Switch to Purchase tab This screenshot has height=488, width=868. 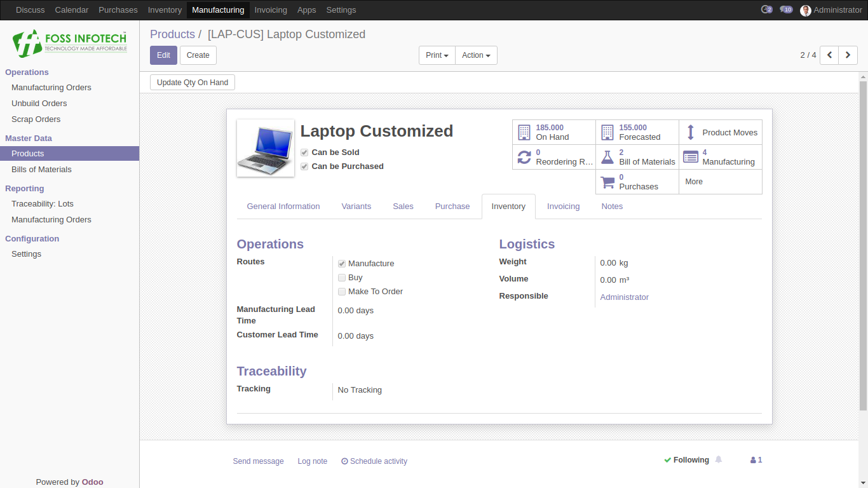pos(452,207)
